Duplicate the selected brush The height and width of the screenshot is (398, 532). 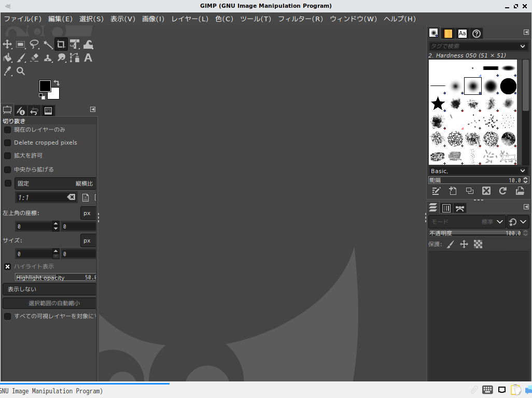coord(470,191)
